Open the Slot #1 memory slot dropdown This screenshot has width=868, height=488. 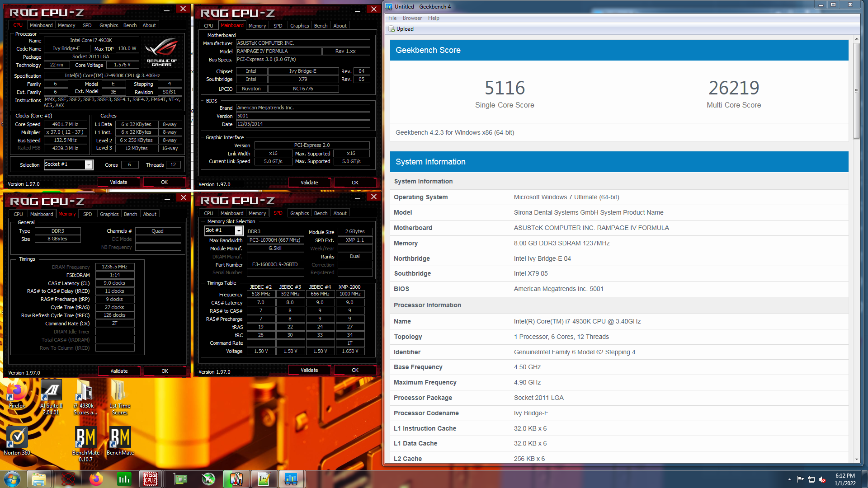point(239,231)
